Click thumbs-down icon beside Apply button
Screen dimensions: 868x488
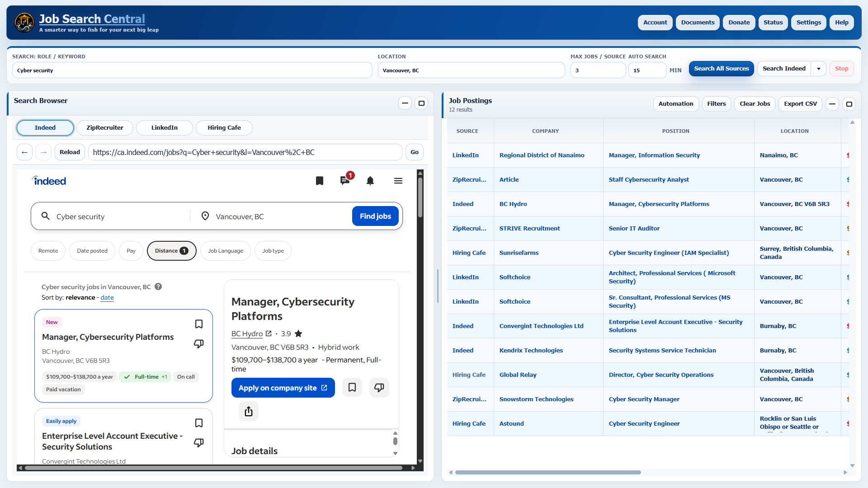point(379,388)
